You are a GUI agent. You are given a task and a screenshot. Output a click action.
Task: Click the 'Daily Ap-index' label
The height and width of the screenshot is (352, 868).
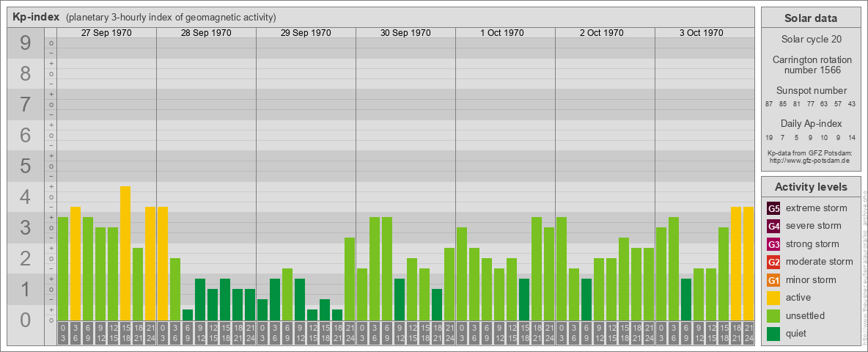click(x=811, y=123)
